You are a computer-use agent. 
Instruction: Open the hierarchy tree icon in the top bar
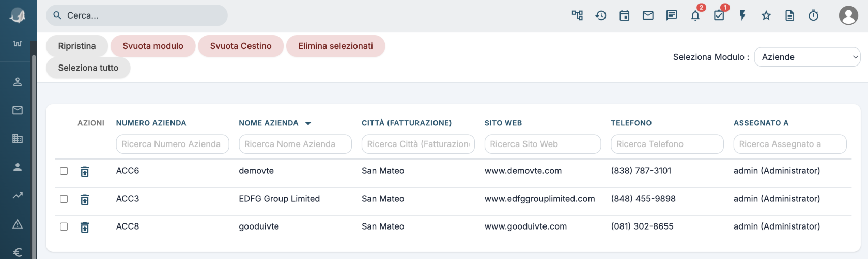coord(577,15)
